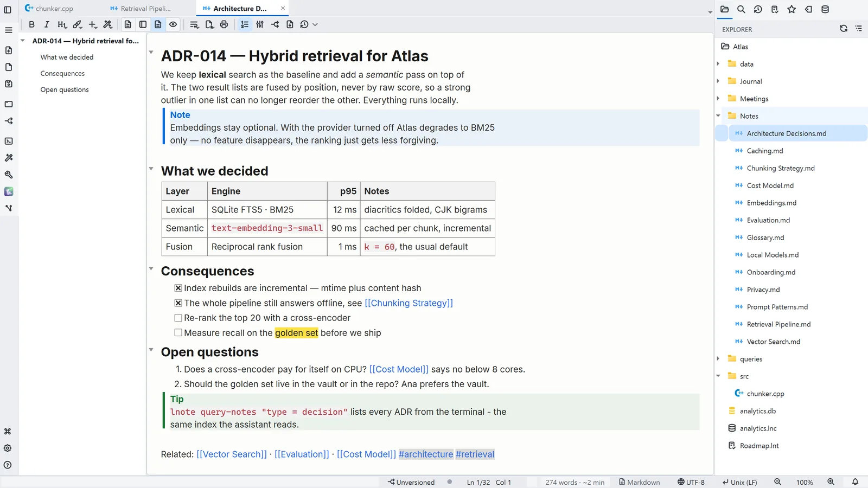Open the version history dropdown arrow

(315, 24)
